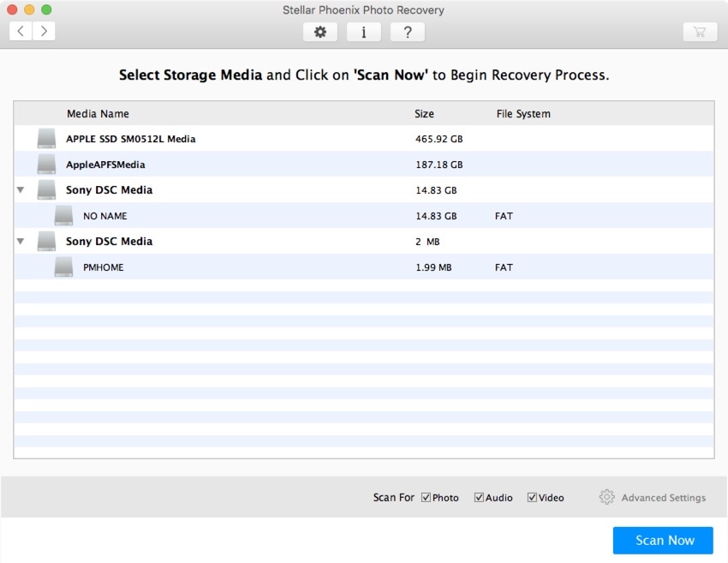This screenshot has width=728, height=563.
Task: Click the 14.83 GB size in the NO NAME row
Action: point(436,216)
